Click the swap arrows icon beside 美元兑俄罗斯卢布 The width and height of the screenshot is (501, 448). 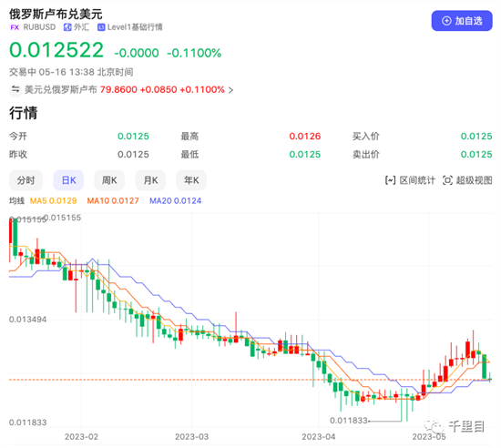(x=15, y=89)
